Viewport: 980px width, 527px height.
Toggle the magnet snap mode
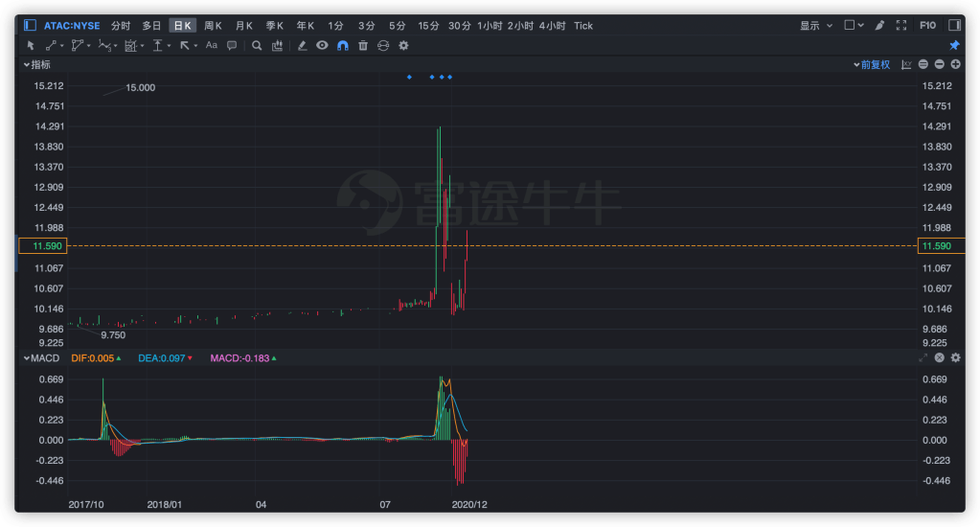[x=342, y=45]
